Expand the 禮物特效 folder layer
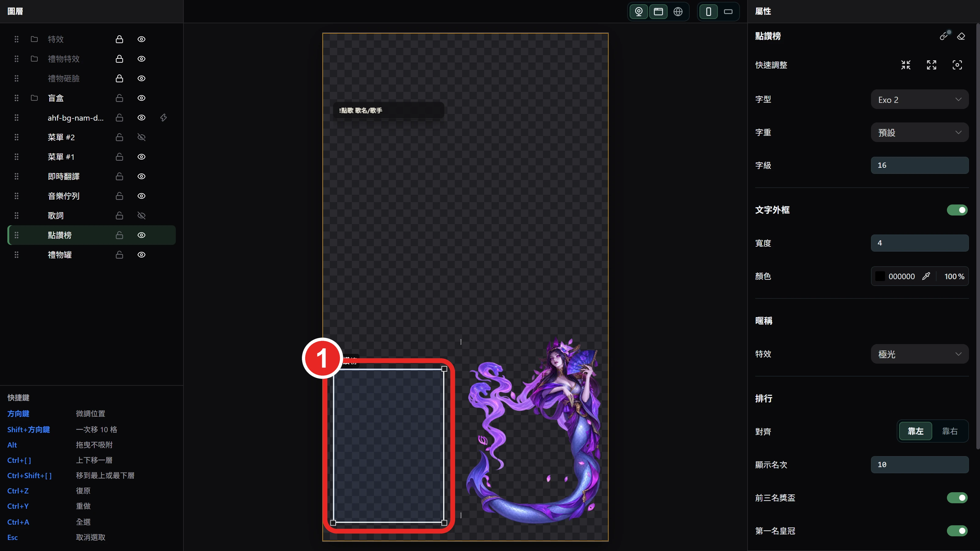The width and height of the screenshot is (980, 551). pos(34,58)
